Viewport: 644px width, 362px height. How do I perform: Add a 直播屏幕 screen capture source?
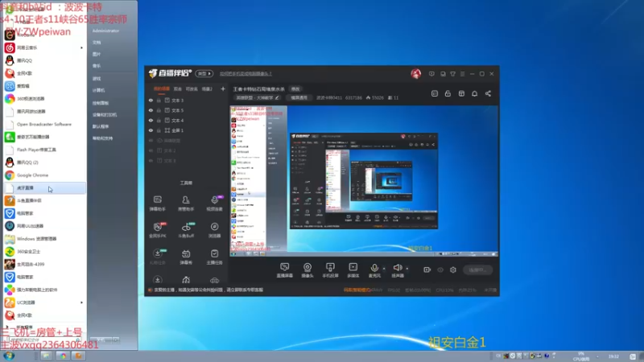pyautogui.click(x=285, y=270)
